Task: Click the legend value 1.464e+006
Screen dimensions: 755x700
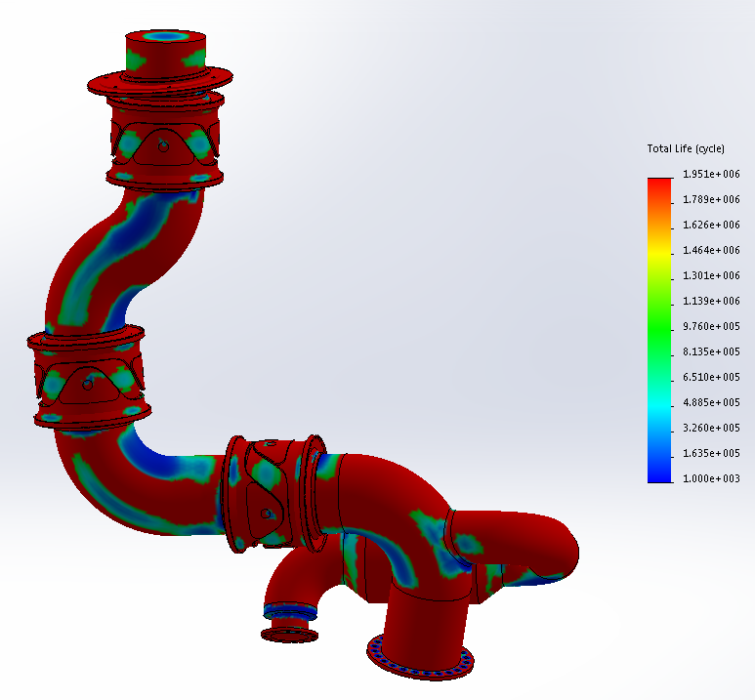Action: pyautogui.click(x=711, y=250)
